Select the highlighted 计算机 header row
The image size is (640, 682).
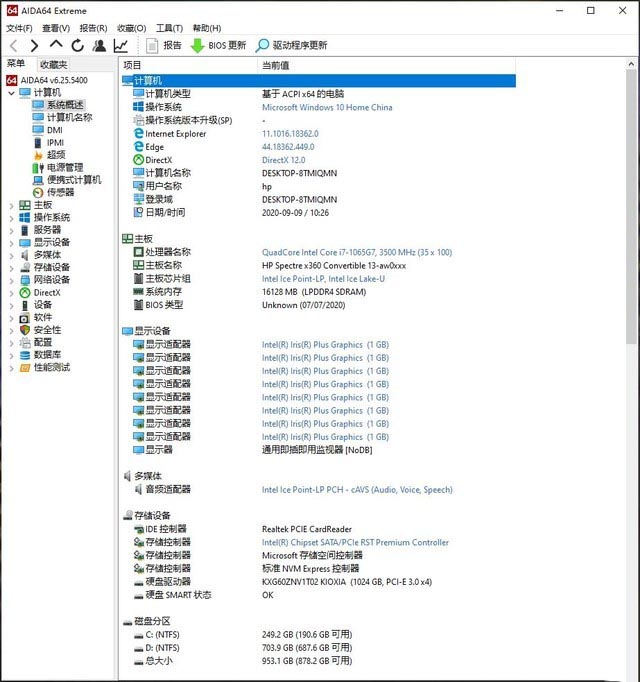pyautogui.click(x=318, y=80)
